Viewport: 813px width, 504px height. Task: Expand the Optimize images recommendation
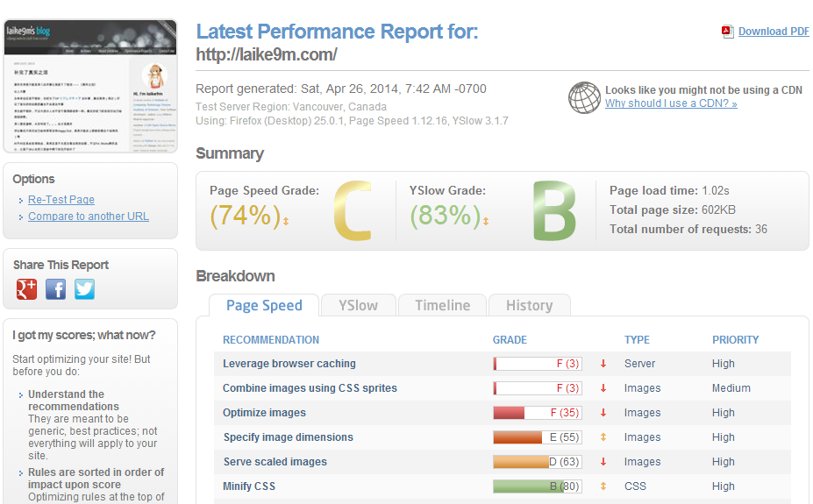(265, 413)
